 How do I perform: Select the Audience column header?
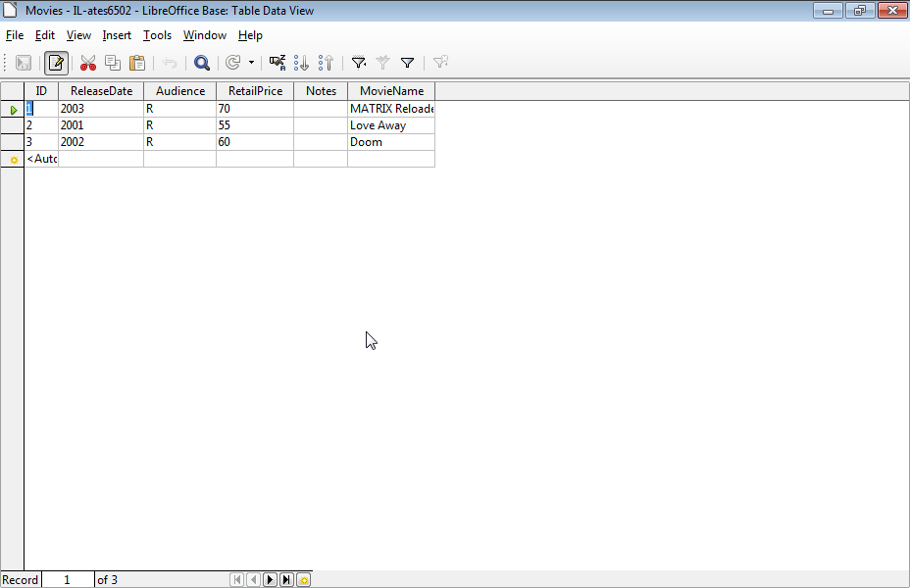(x=179, y=91)
